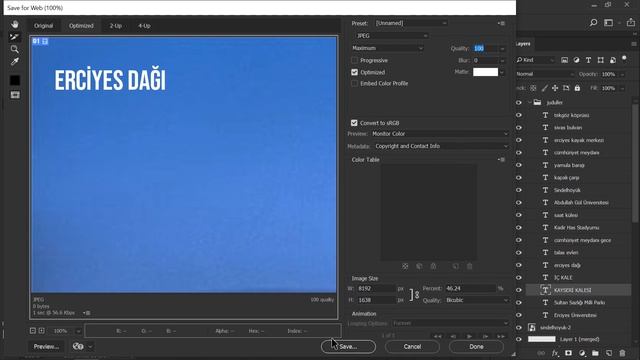640x360 pixels.
Task: Toggle the layer filter on/off switch
Action: tap(624, 59)
